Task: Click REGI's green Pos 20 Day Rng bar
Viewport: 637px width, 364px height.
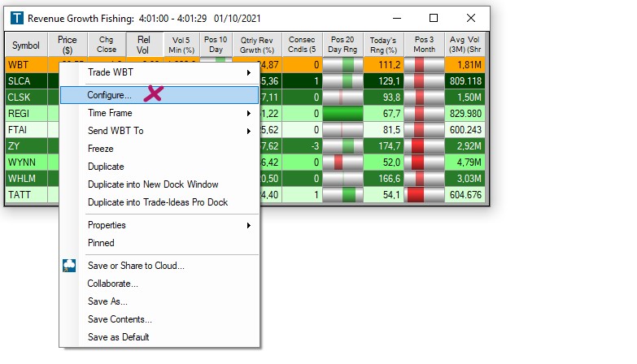Action: pyautogui.click(x=342, y=114)
